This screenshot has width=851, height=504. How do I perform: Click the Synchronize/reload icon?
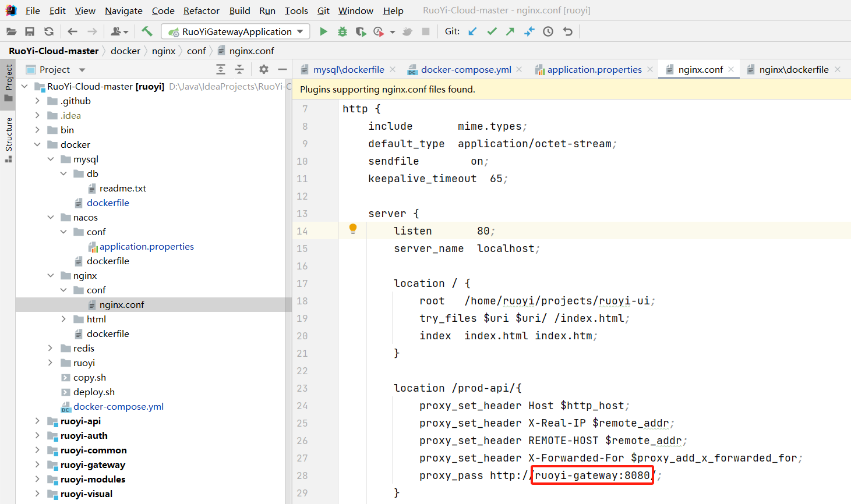click(x=49, y=31)
